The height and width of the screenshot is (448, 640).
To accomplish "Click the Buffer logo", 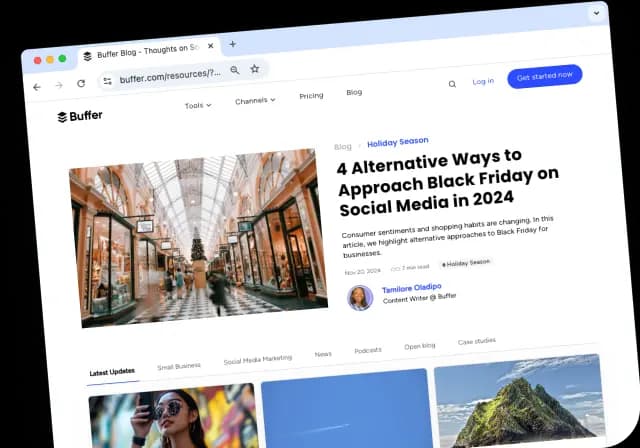I will coord(80,116).
